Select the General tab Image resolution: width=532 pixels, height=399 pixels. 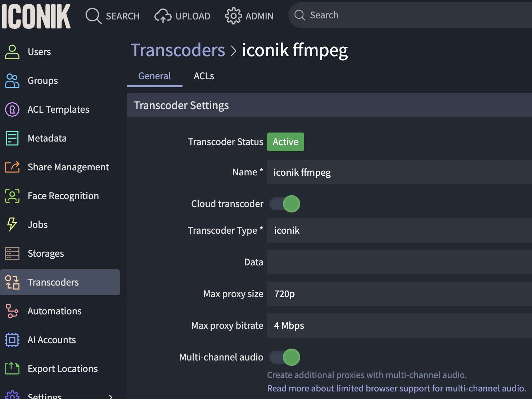click(x=154, y=76)
